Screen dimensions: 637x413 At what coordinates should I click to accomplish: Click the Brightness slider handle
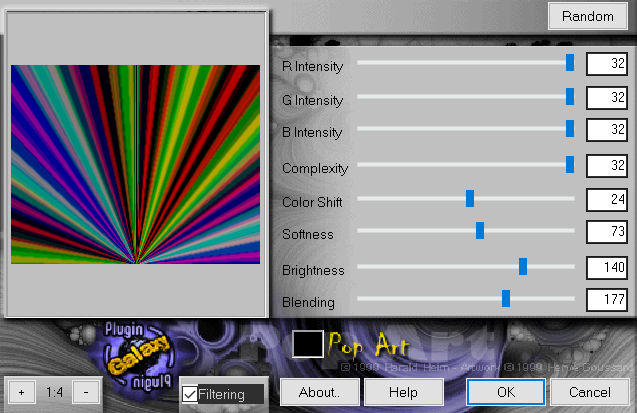(523, 266)
